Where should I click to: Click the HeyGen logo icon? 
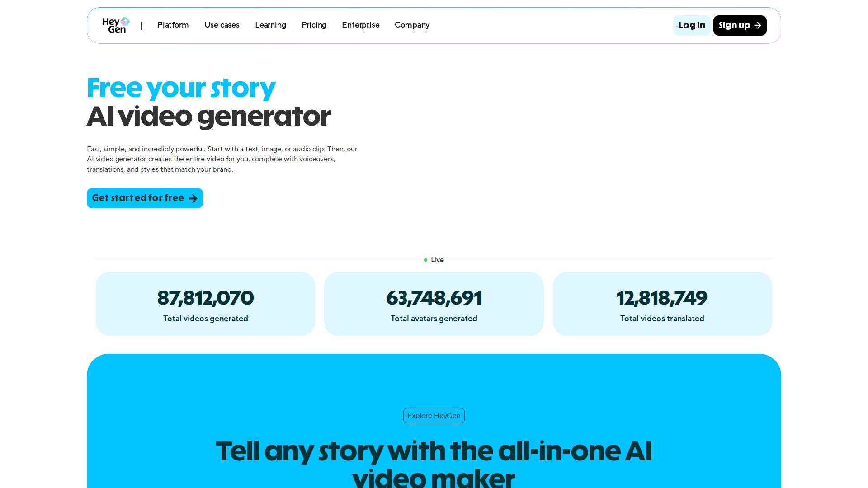(116, 25)
